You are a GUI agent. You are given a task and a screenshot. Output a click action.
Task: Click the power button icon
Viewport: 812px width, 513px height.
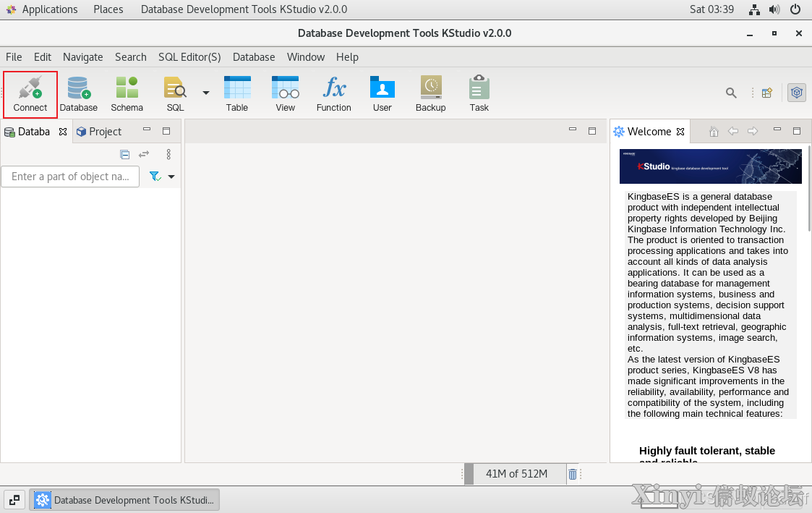coord(795,9)
